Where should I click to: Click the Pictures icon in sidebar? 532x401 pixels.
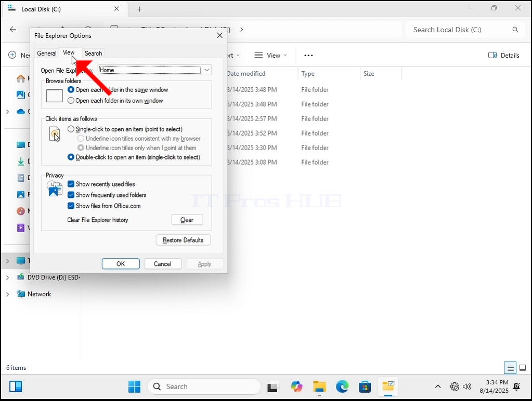21,195
